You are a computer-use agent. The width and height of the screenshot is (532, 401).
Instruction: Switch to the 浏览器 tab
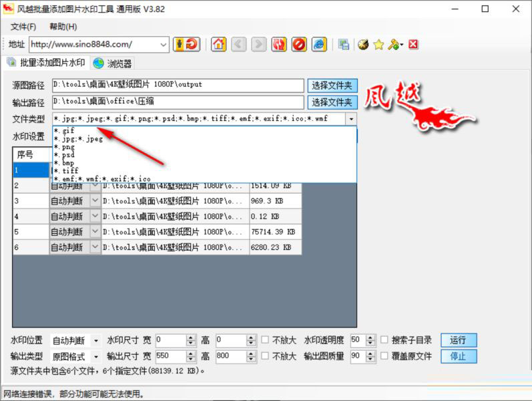point(113,63)
